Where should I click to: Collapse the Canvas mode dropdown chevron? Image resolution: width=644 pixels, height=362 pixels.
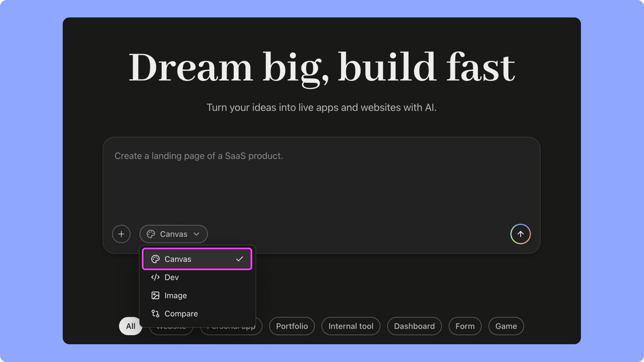click(197, 234)
